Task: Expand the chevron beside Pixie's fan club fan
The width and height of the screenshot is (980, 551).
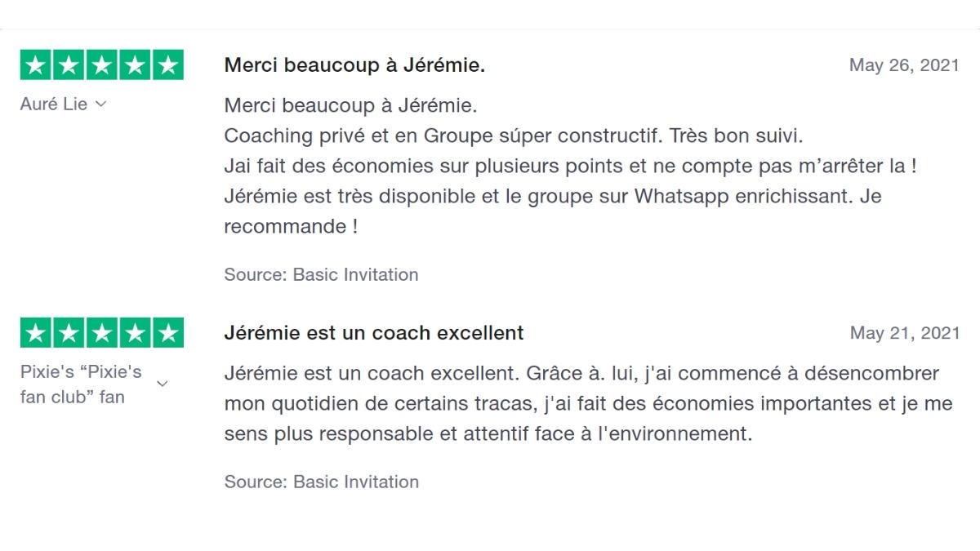Action: 163,384
